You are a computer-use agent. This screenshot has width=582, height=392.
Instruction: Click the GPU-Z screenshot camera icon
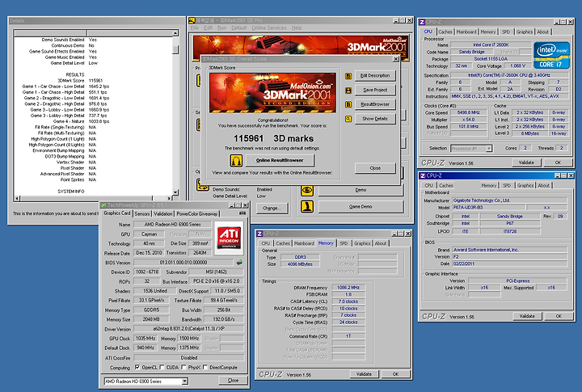click(x=242, y=213)
